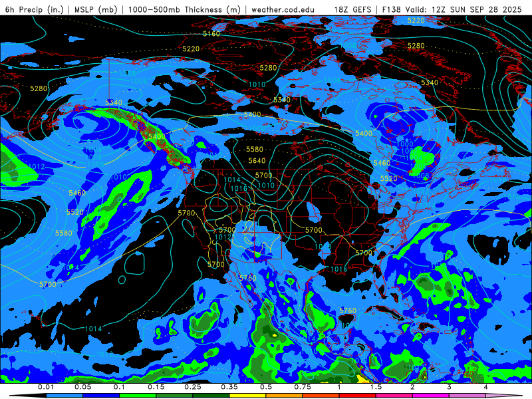Screen dimensions: 532x399
Task: Pick the light blue 0.01–0.05 legend swatch
Action: pos(64,396)
